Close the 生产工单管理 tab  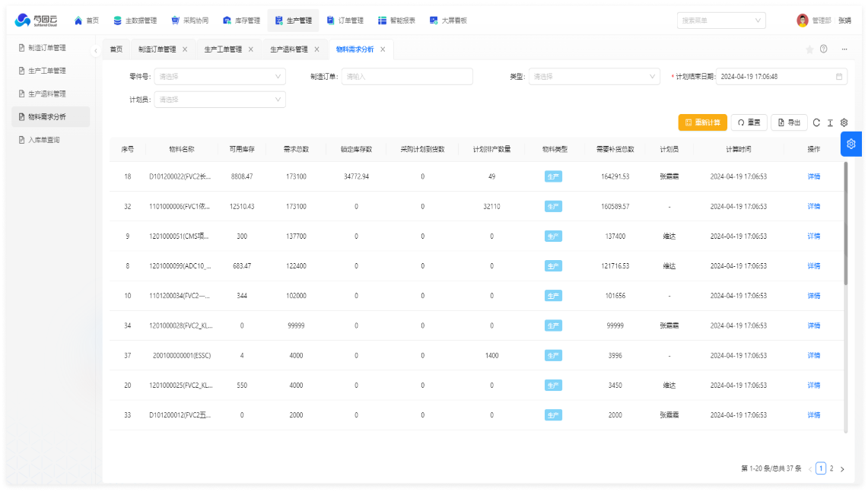point(251,49)
